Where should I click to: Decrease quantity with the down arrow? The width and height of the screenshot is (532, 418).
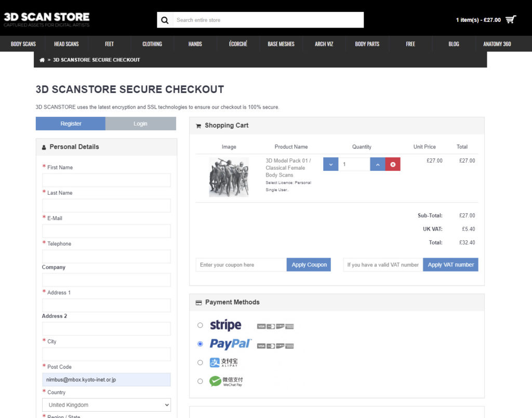point(330,165)
